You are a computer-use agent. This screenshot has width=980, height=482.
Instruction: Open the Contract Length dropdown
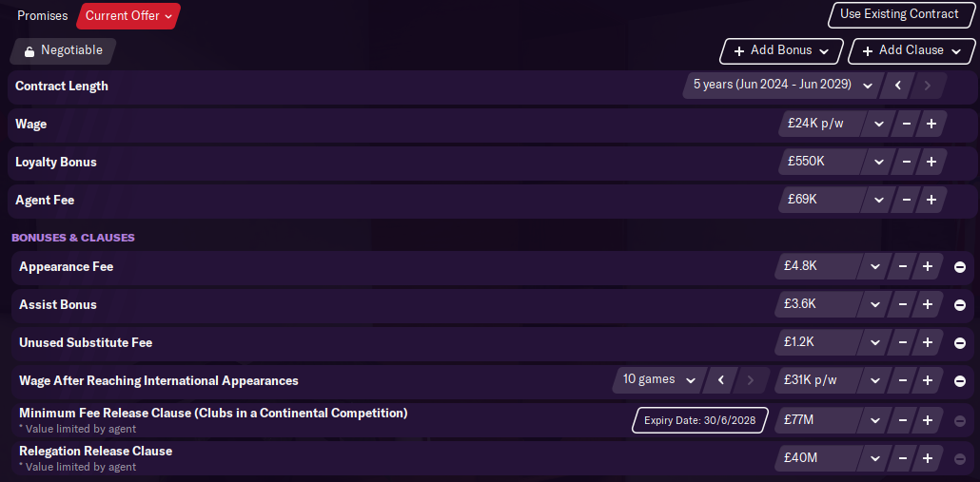coord(783,86)
